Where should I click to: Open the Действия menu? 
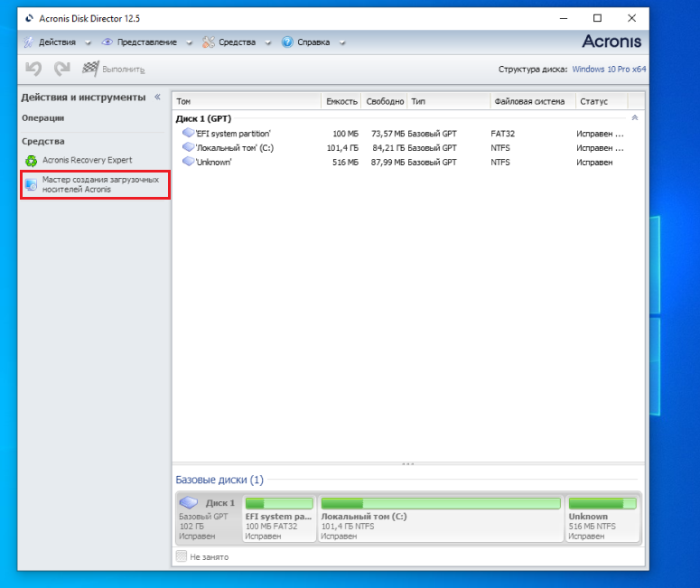(57, 42)
